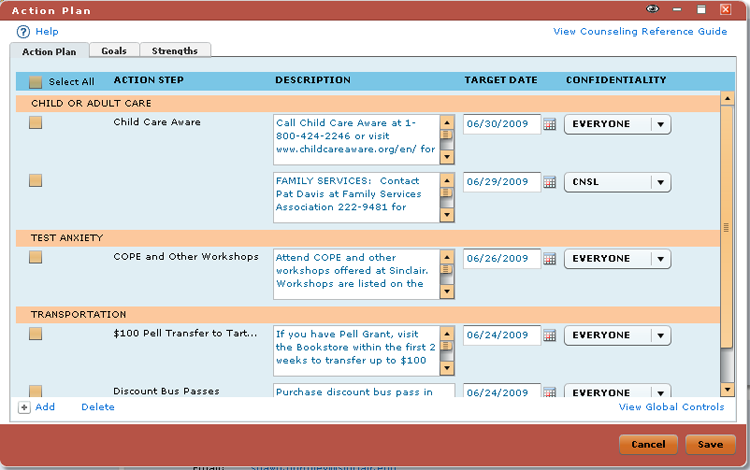Click calendar icon in $100 Pell Transfer row

(x=549, y=335)
